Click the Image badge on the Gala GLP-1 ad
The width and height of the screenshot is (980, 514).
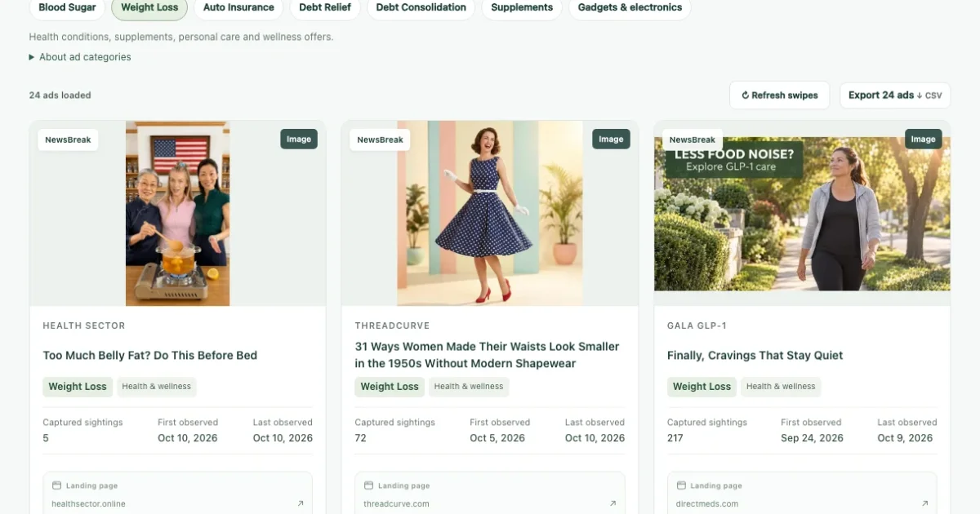pos(923,140)
